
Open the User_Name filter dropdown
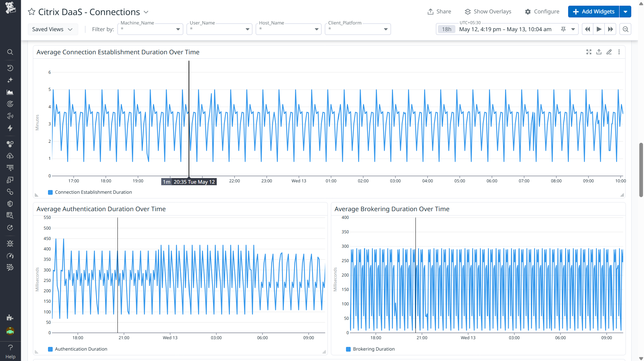[x=219, y=29]
